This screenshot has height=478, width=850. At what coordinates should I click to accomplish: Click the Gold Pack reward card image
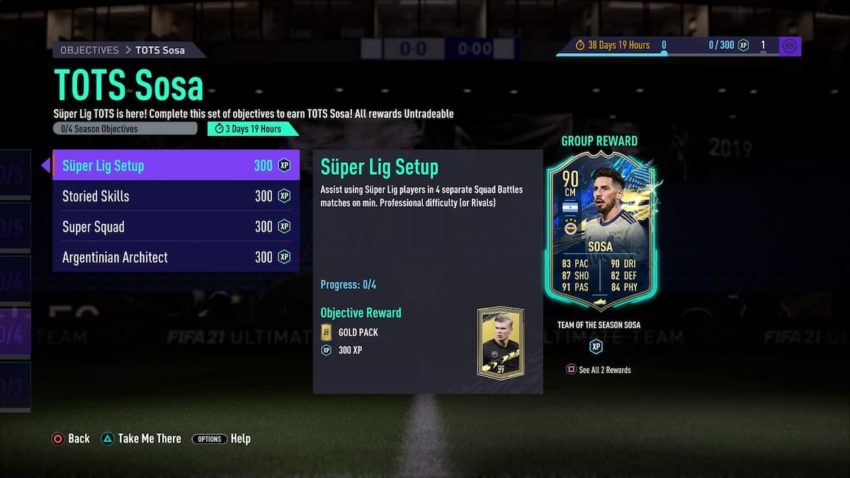coord(501,343)
